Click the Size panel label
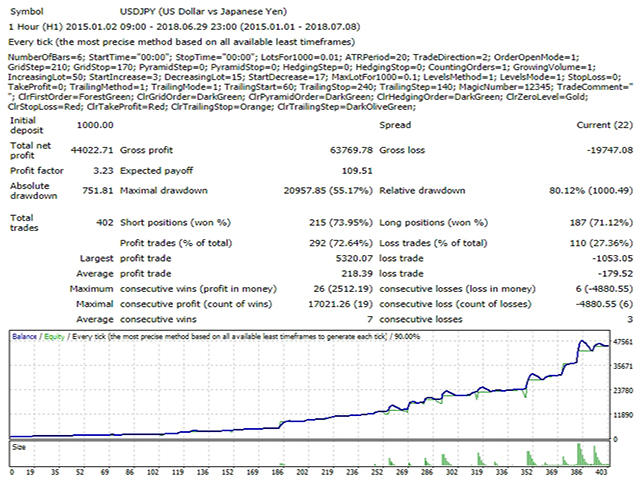 19,447
